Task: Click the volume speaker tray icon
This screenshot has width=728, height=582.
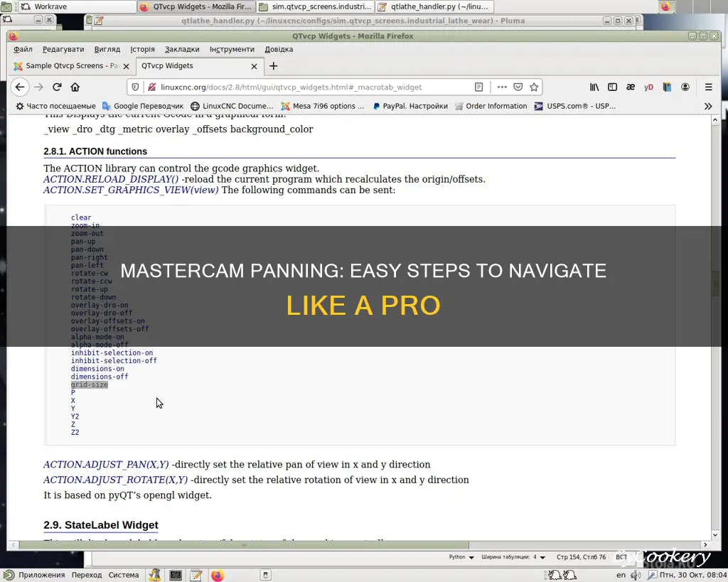Action: [x=635, y=575]
